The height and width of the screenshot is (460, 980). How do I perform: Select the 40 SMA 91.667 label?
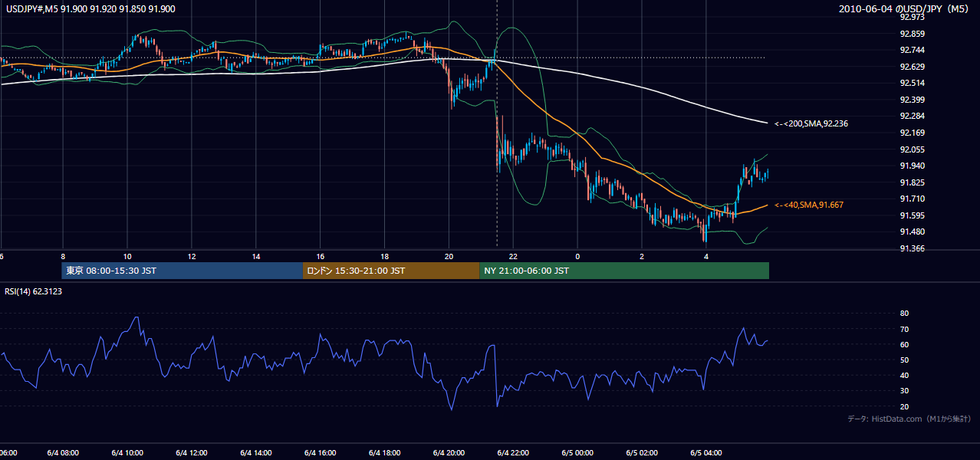pos(809,205)
